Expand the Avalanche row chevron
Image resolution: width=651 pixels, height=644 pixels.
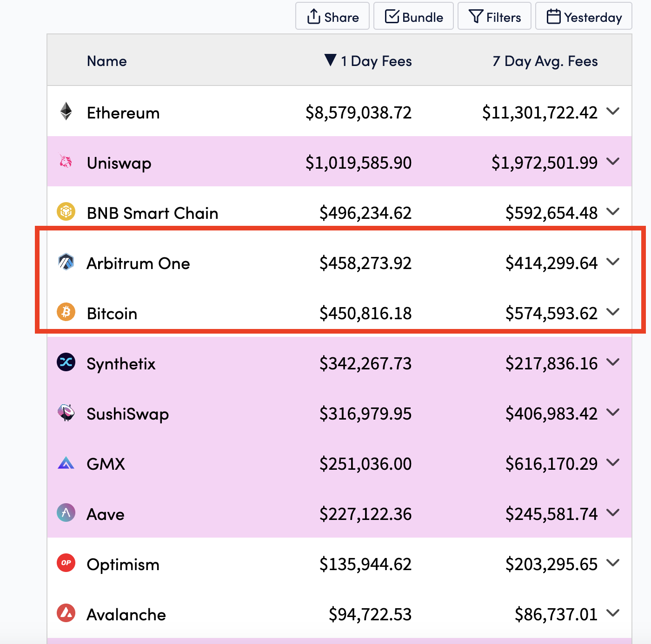coord(613,613)
